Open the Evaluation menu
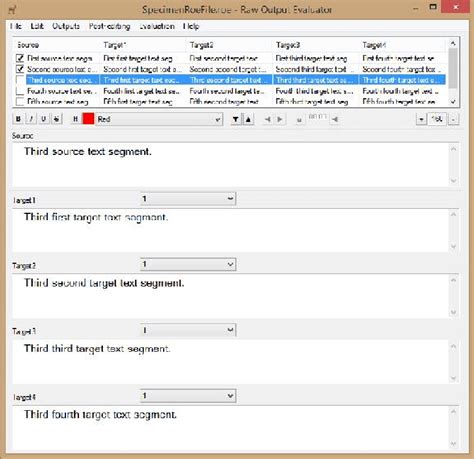Screen dimensions: 474x459 [x=157, y=26]
